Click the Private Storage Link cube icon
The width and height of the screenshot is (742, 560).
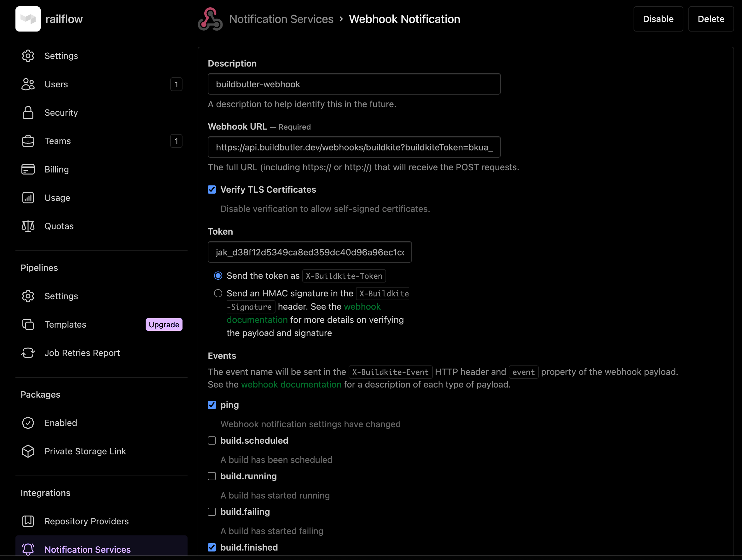[x=28, y=451]
